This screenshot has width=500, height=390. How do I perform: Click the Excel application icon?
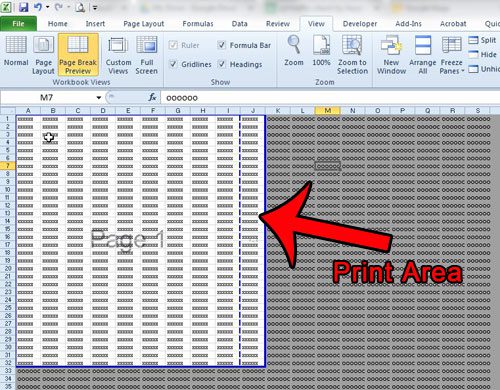pyautogui.click(x=6, y=7)
